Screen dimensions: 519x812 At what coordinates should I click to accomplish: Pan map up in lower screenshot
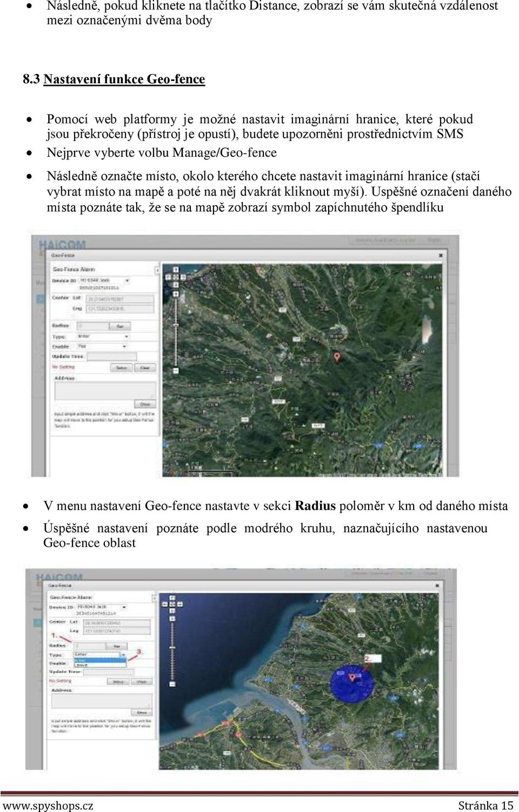pyautogui.click(x=172, y=598)
